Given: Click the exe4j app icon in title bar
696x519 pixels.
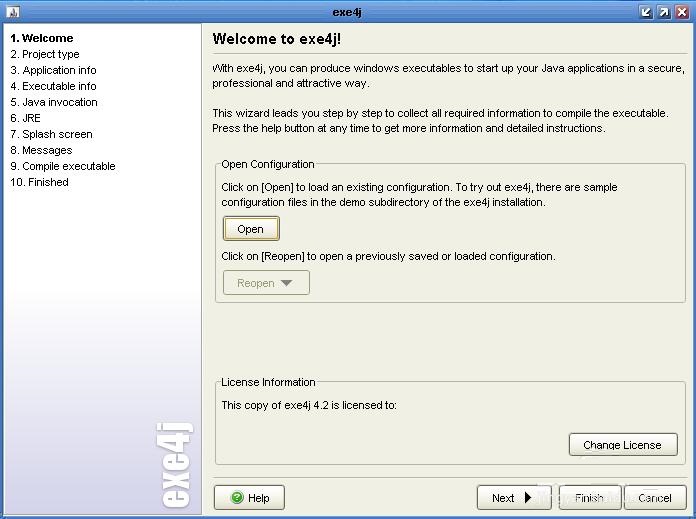Looking at the screenshot, I should pos(13,12).
